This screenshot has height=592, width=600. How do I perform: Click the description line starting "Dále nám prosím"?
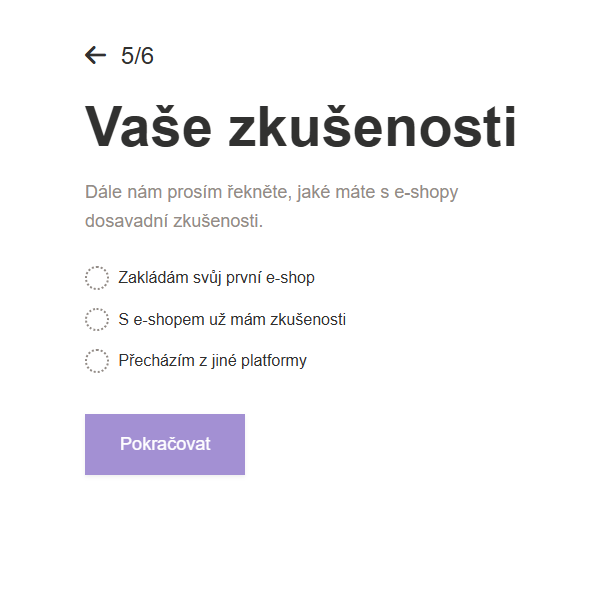click(270, 191)
